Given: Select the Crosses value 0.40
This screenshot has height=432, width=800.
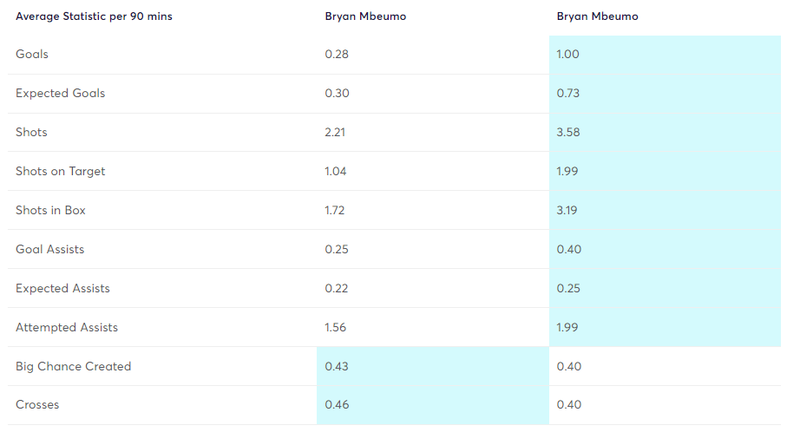Looking at the screenshot, I should pyautogui.click(x=569, y=405).
